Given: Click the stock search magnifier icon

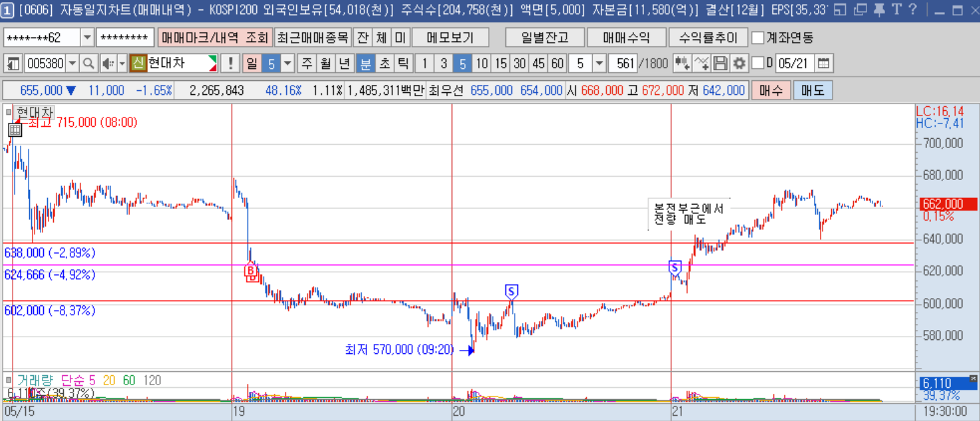Looking at the screenshot, I should coord(89,64).
